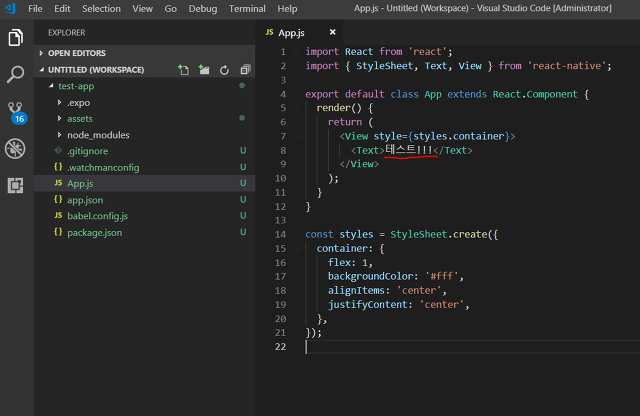Expand the assets folder
The height and width of the screenshot is (416, 640).
pos(60,118)
